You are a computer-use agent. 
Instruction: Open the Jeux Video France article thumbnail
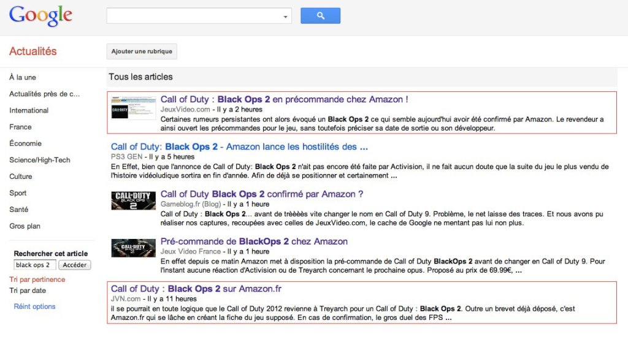(x=133, y=248)
